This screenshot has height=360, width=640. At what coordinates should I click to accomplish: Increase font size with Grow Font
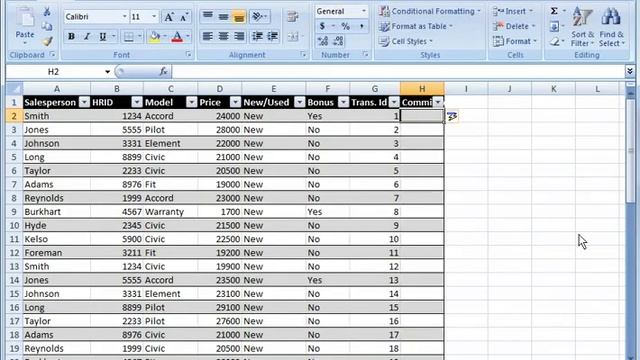[169, 17]
